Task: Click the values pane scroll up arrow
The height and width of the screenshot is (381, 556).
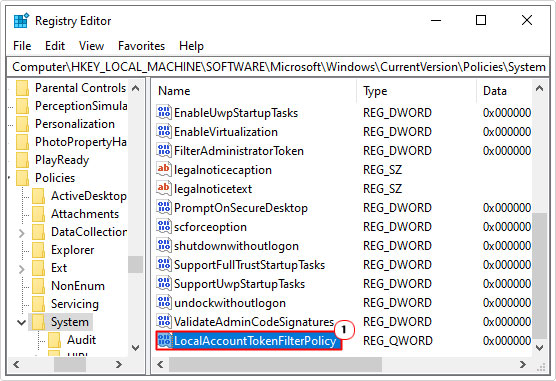Action: (540, 88)
